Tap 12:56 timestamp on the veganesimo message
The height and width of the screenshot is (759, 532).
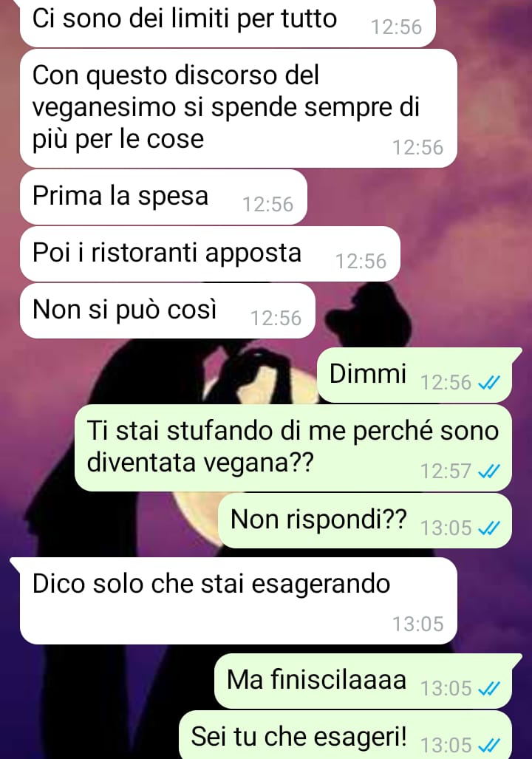pos(417,148)
